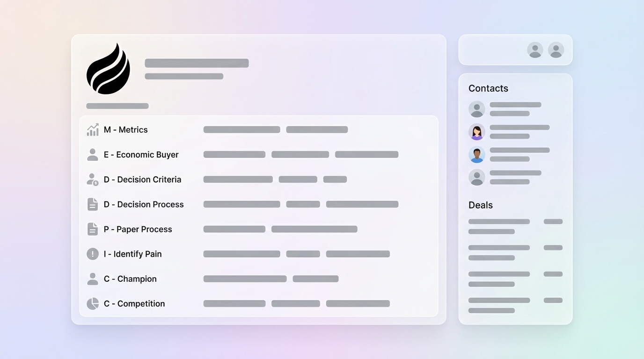644x359 pixels.
Task: Click the Decision Criteria person-coin icon
Action: click(x=93, y=179)
